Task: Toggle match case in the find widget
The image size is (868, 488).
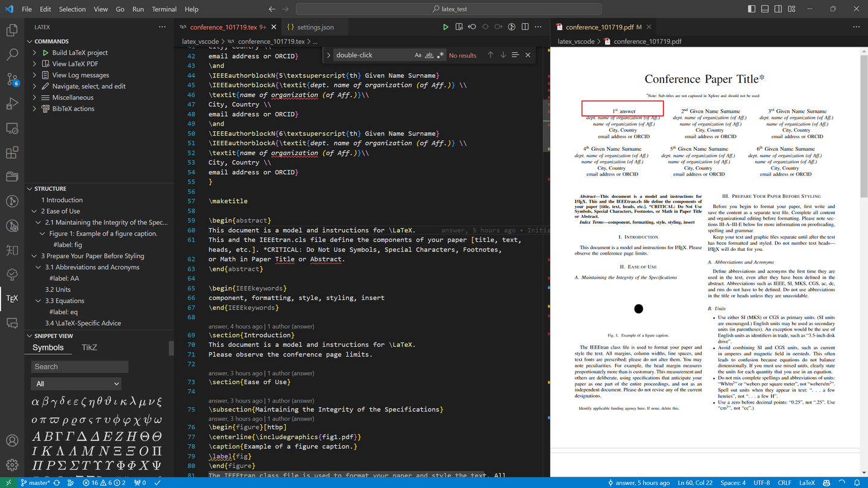Action: [418, 55]
